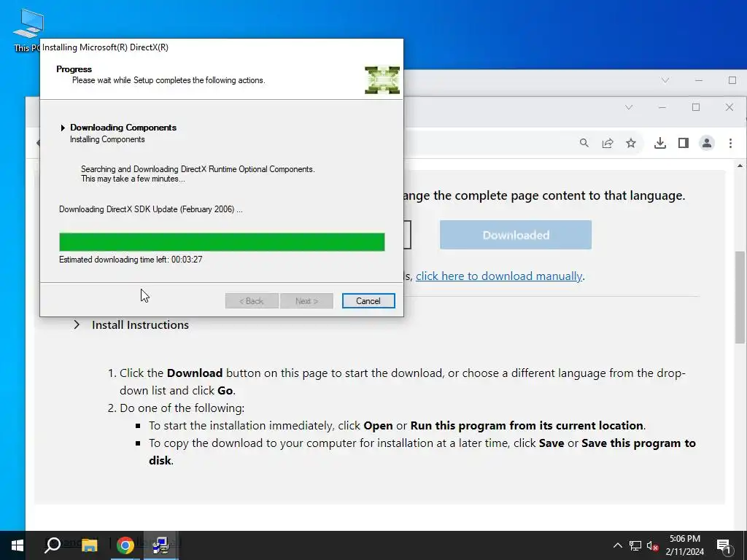Click the Downloaded button on the web page
The image size is (747, 560).
point(516,235)
